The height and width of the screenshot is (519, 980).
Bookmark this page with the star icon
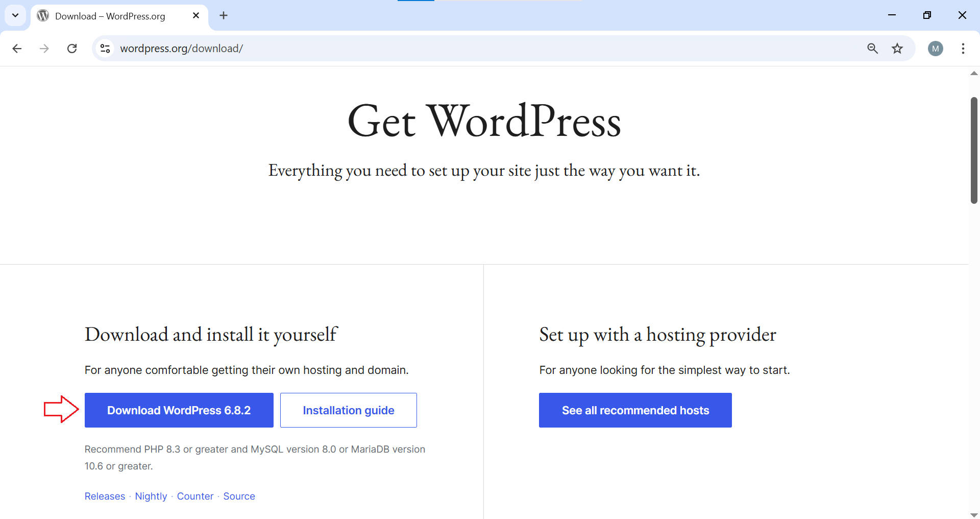897,49
